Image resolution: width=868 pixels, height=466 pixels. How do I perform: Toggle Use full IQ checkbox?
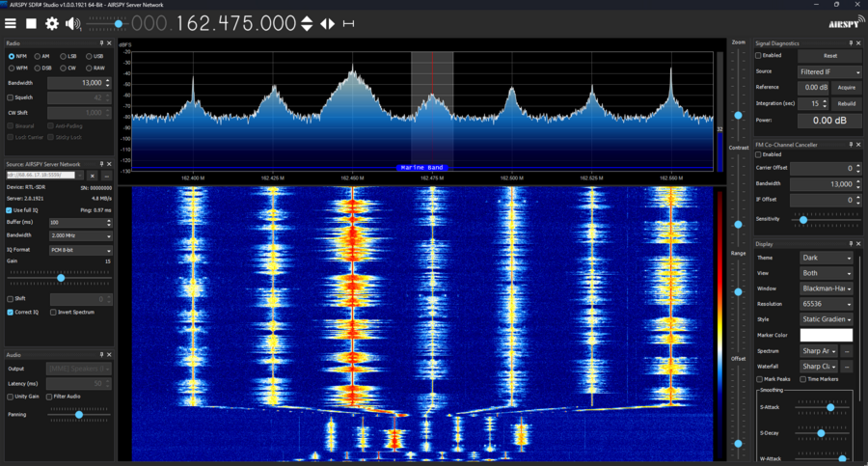click(x=10, y=210)
